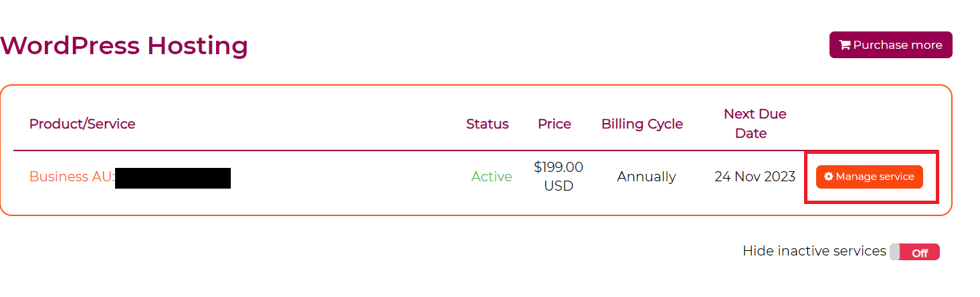This screenshot has width=980, height=297.
Task: Click the 24 Nov 2023 due date
Action: 755,177
